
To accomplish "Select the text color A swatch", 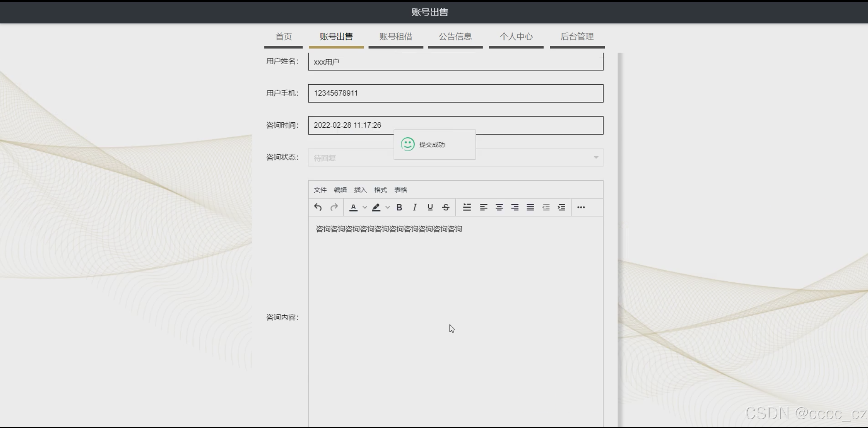I will click(354, 207).
